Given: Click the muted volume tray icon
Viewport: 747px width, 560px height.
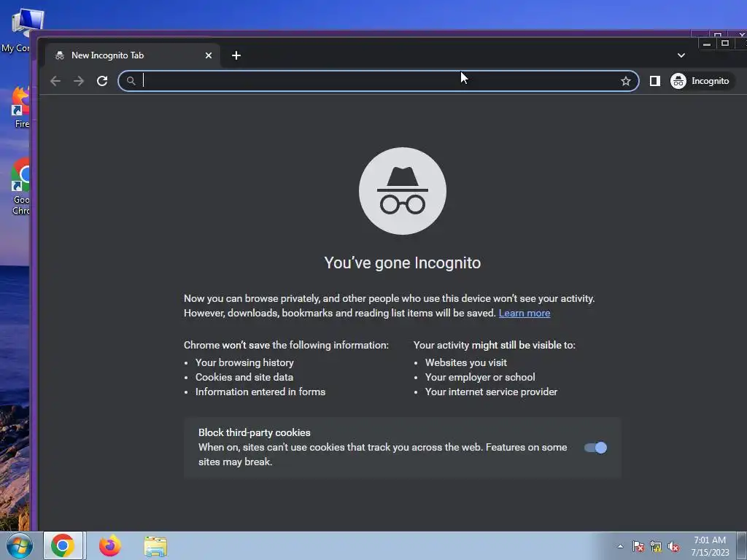Looking at the screenshot, I should click(673, 546).
